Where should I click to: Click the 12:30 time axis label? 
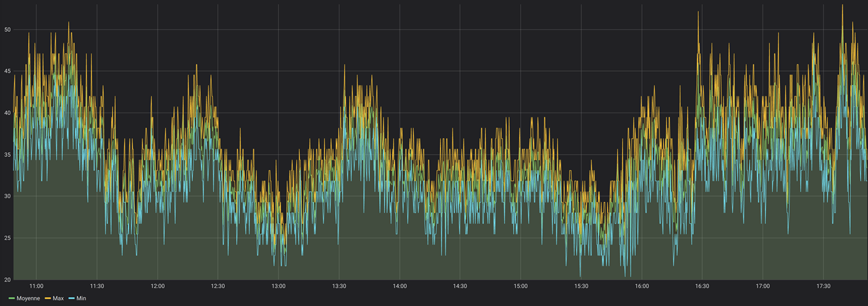218,286
